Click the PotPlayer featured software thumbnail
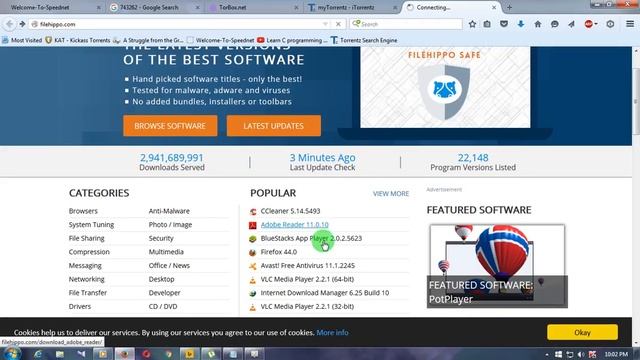Viewport: 640px width, 360px height. point(497,266)
